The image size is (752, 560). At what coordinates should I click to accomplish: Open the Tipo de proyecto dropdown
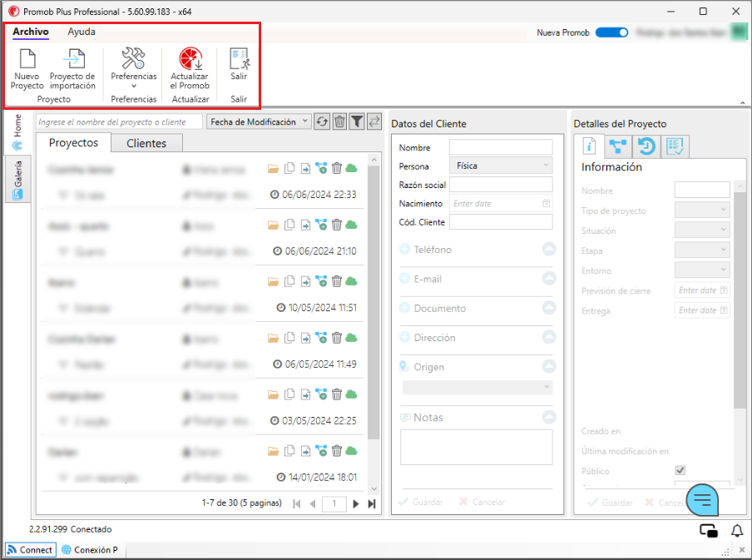point(702,210)
